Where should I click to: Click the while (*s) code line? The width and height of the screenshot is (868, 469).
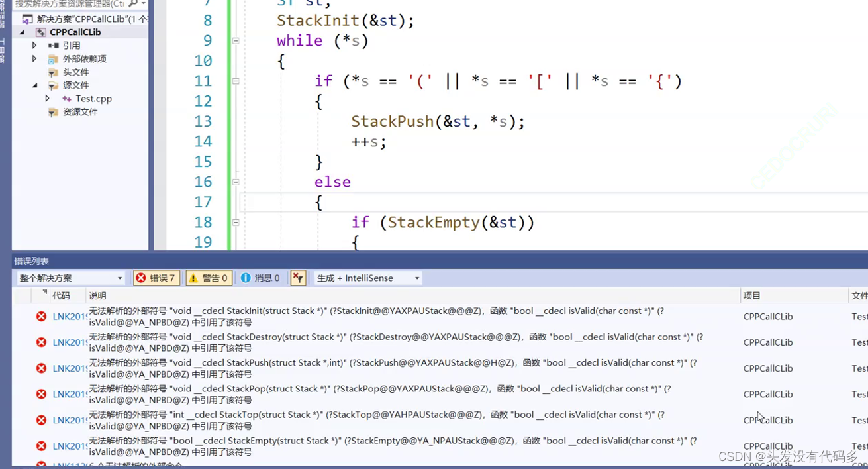click(x=322, y=41)
